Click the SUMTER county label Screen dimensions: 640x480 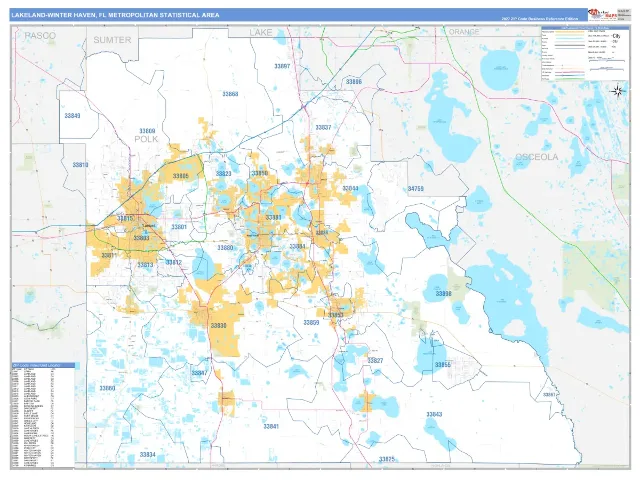pos(112,40)
